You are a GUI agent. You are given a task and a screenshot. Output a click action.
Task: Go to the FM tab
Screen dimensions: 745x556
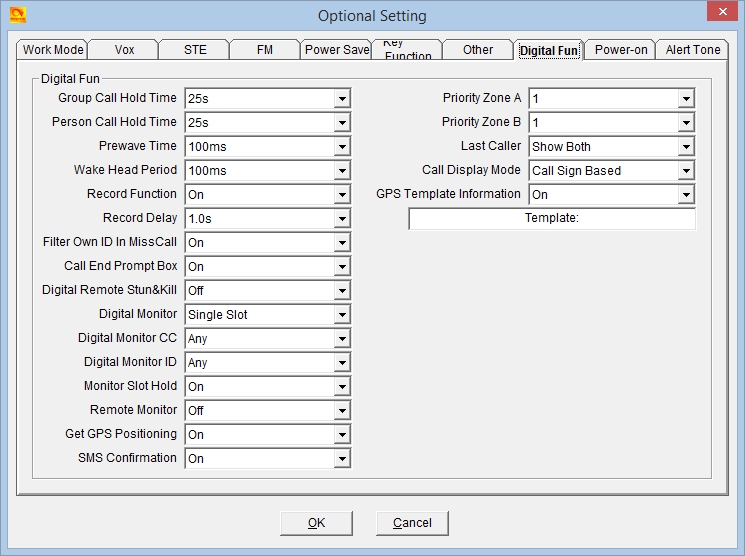click(265, 49)
